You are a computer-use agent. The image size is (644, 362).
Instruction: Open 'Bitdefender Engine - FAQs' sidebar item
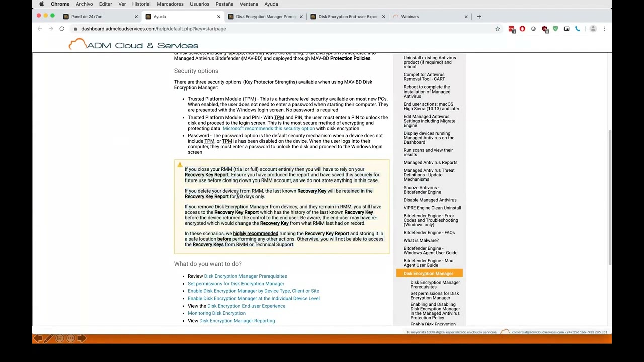(429, 233)
